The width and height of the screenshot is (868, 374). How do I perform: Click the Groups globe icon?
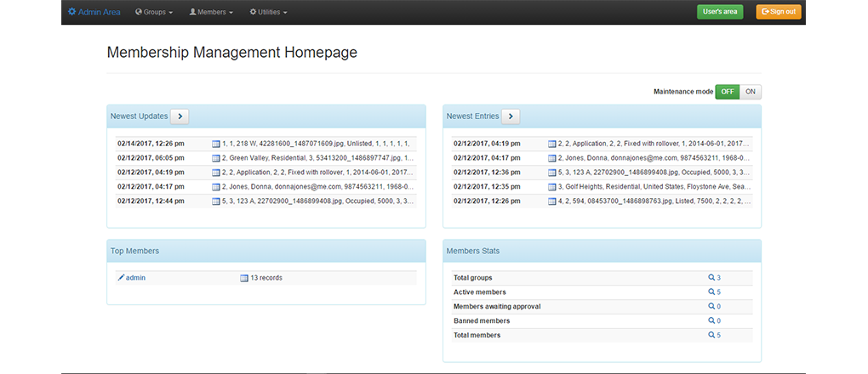coord(139,12)
